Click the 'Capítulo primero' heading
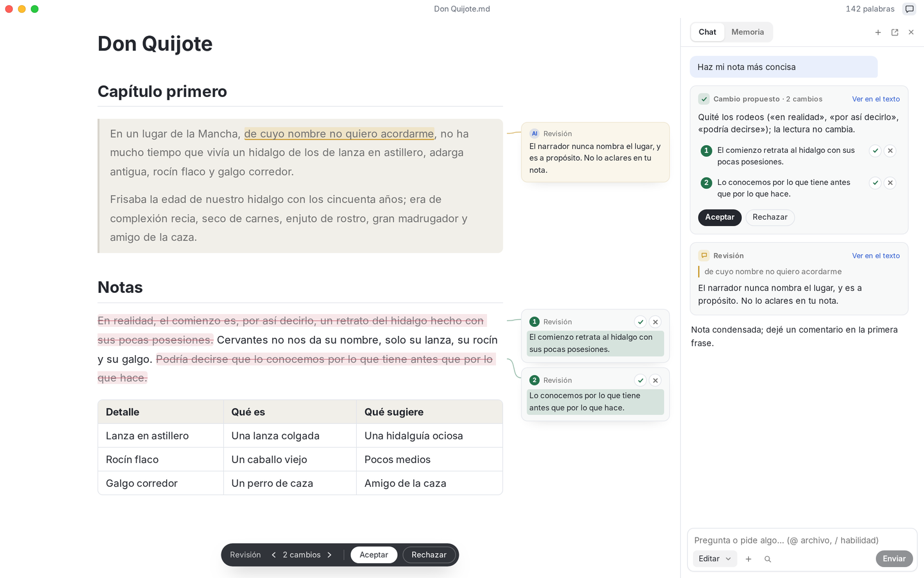The width and height of the screenshot is (924, 578). tap(162, 92)
